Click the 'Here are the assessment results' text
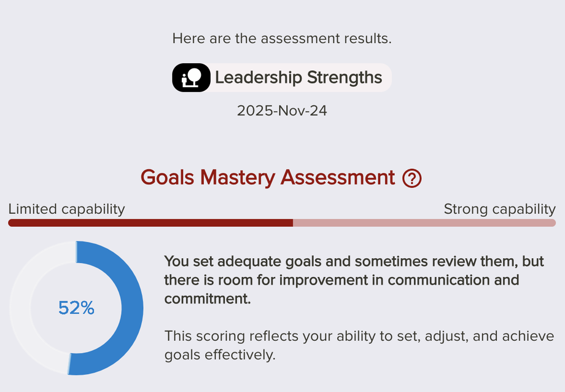565x392 pixels. coord(282,38)
